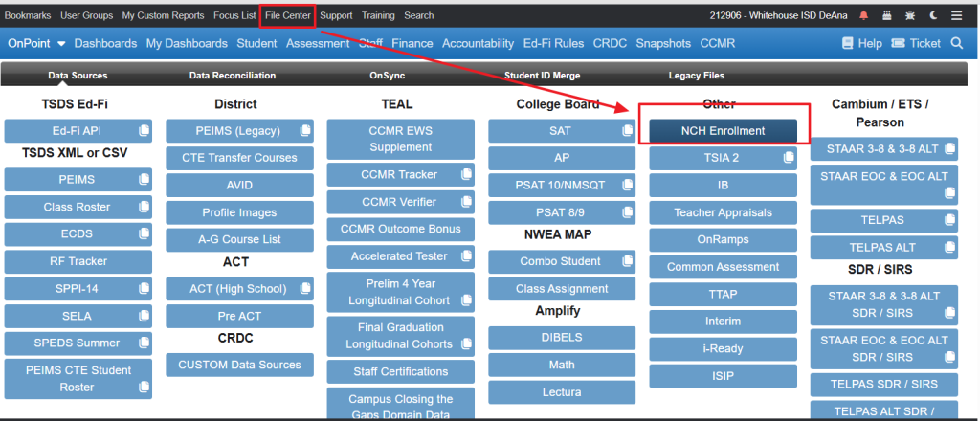Select the Student ID Merge tab

coord(542,76)
